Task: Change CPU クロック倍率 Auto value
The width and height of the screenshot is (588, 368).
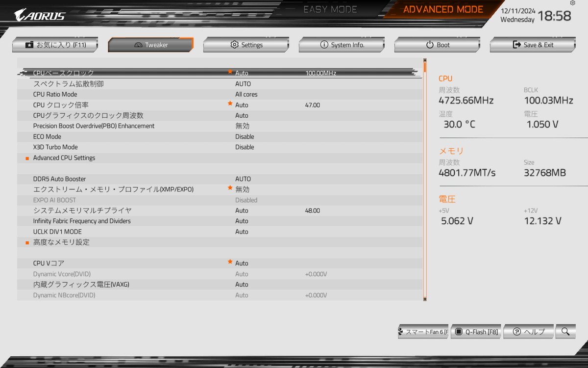Action: 242,105
